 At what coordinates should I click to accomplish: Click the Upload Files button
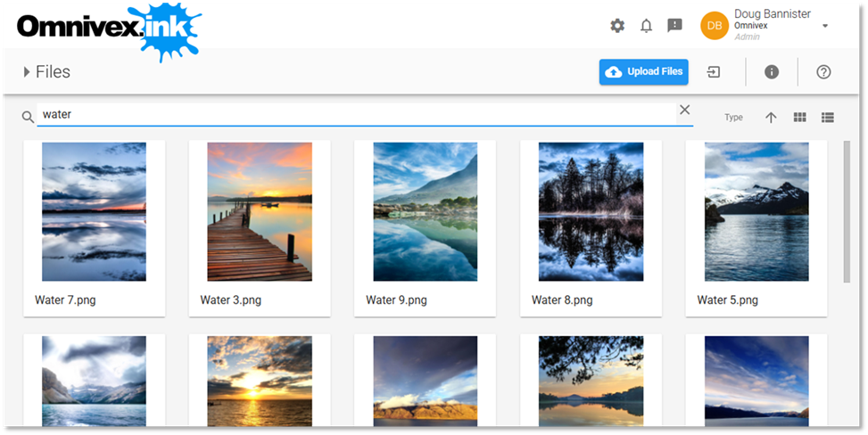[643, 72]
